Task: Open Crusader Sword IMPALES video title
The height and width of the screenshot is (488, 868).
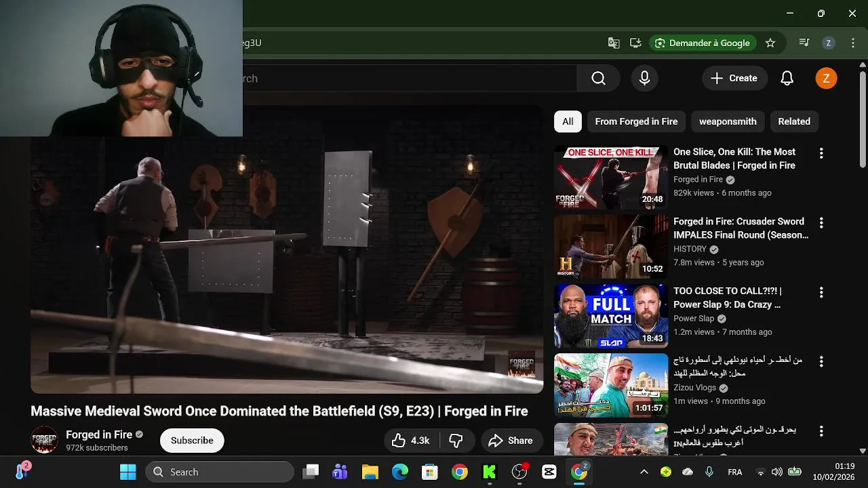Action: click(x=741, y=228)
